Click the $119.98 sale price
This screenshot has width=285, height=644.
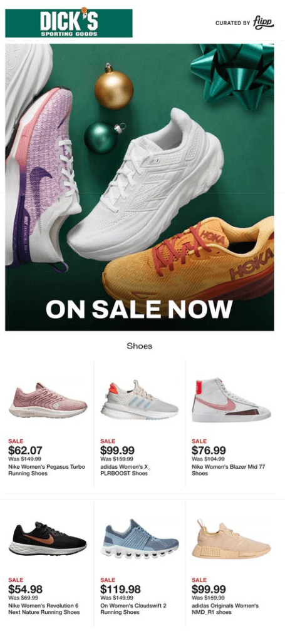(x=120, y=590)
